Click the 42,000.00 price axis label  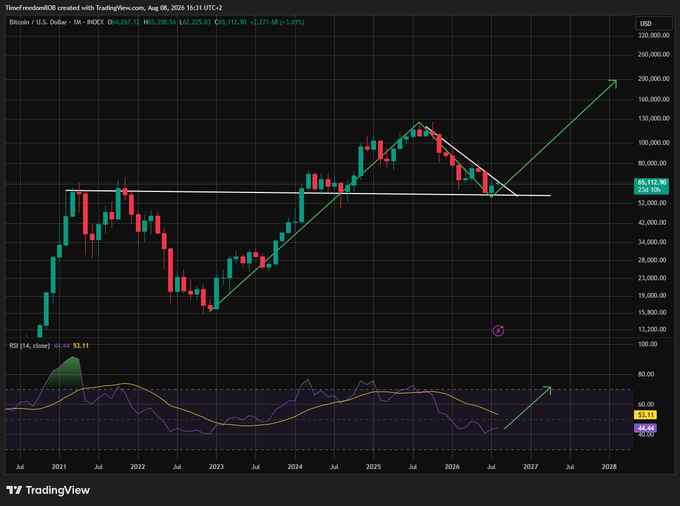(x=654, y=222)
